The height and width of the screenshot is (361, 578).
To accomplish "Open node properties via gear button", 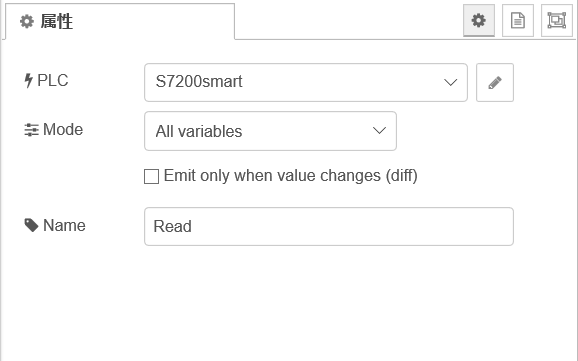I will click(x=478, y=21).
